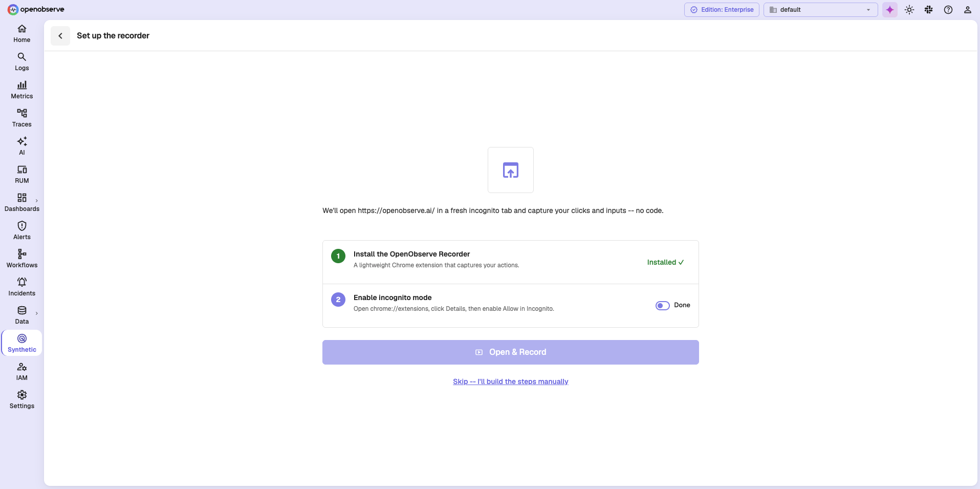Click the openobserve.ai incognito tab description
This screenshot has height=489, width=980.
click(493, 210)
